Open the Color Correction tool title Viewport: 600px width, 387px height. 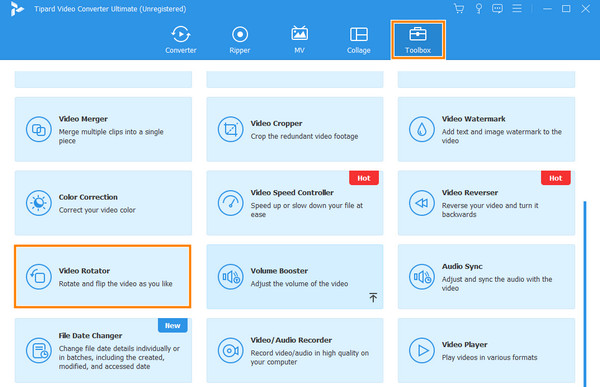click(88, 197)
